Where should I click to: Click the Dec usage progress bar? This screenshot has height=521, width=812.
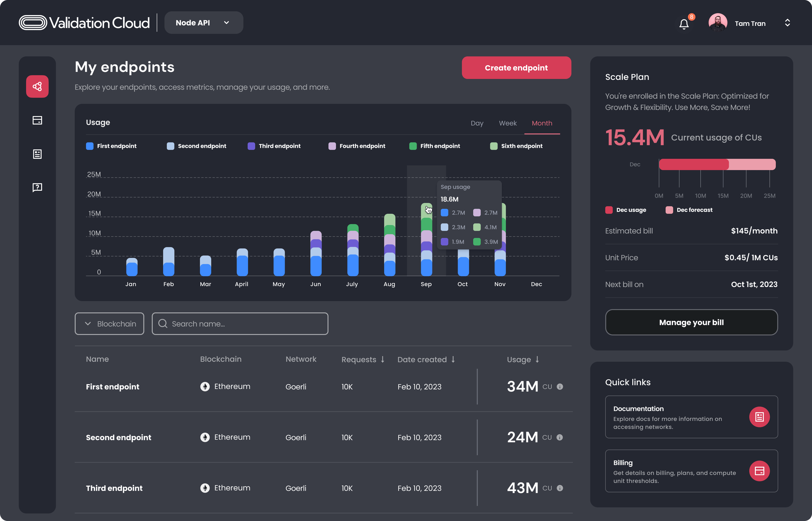pos(693,164)
